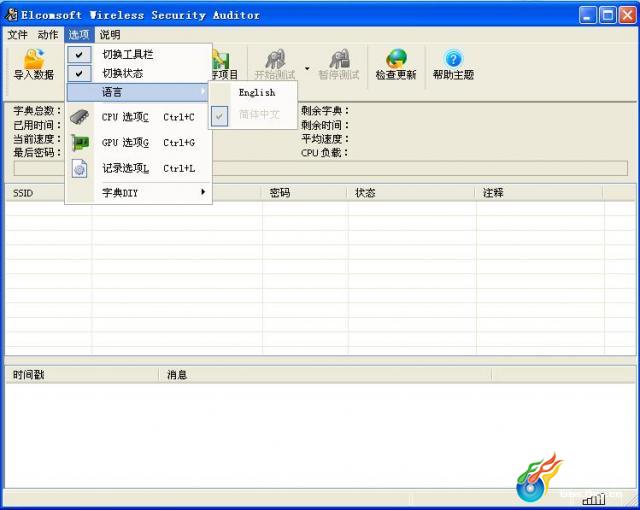
Task: Click the GPU card icon in menu
Action: tap(80, 143)
